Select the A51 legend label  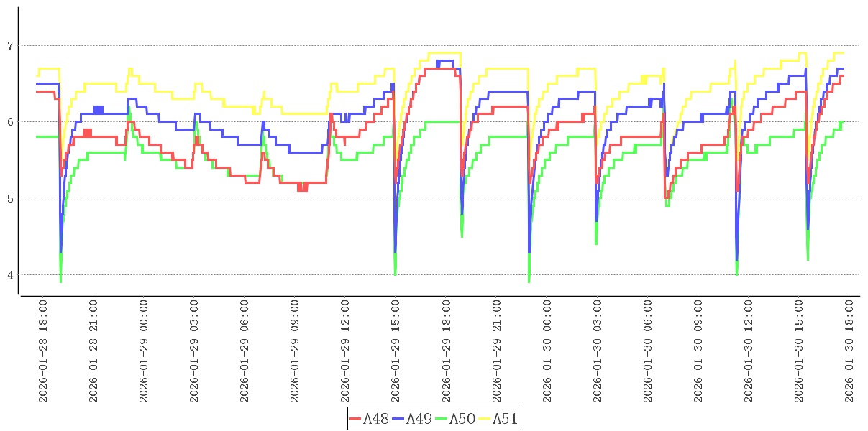click(x=504, y=419)
